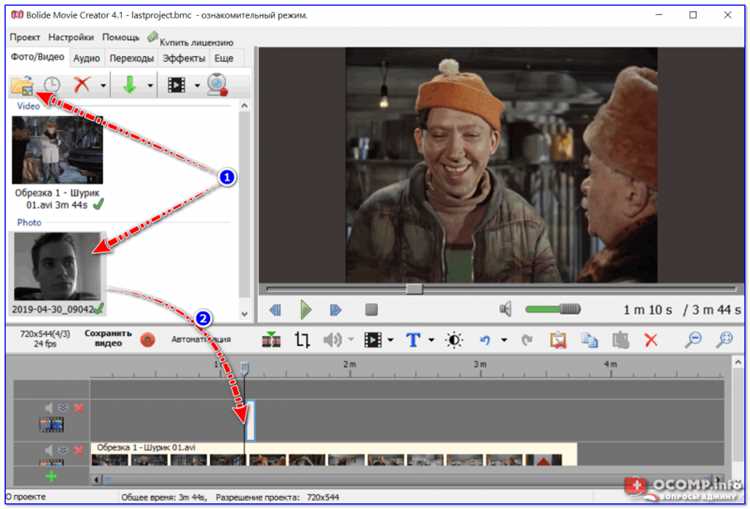The height and width of the screenshot is (509, 750).
Task: Open the Еще tab
Action: [223, 58]
